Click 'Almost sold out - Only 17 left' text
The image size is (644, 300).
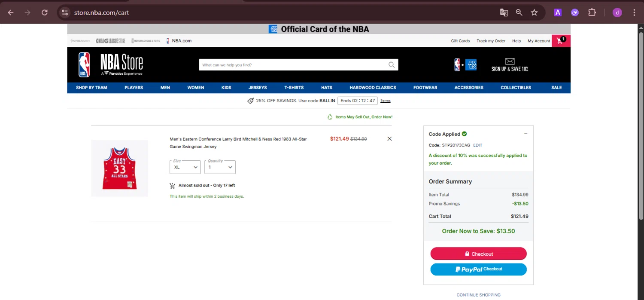207,186
